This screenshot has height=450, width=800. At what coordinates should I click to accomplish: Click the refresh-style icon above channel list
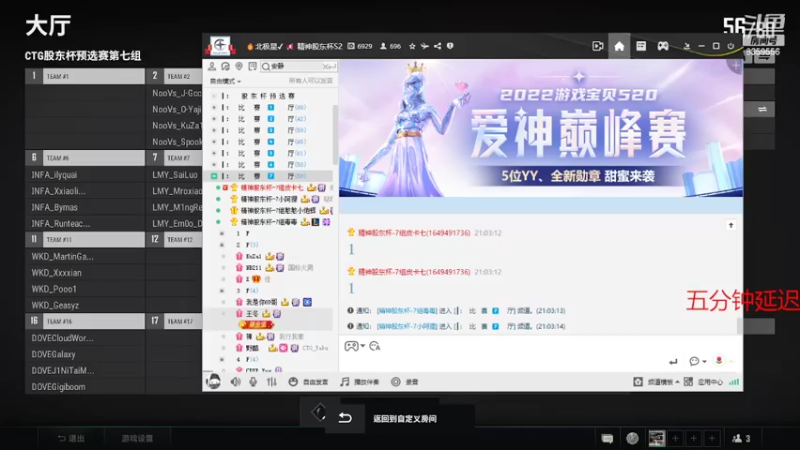pos(226,66)
